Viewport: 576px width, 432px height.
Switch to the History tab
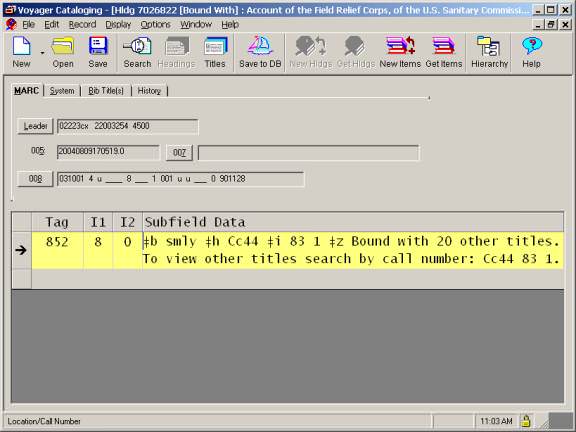(149, 91)
